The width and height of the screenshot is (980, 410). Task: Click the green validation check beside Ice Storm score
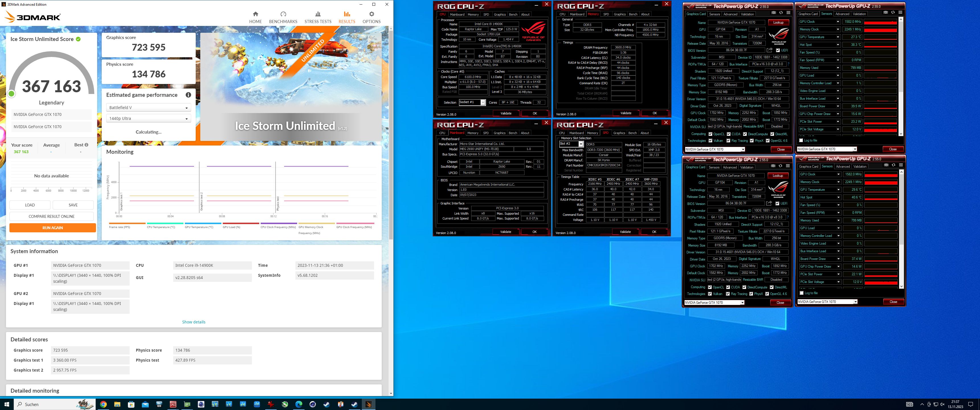click(78, 39)
